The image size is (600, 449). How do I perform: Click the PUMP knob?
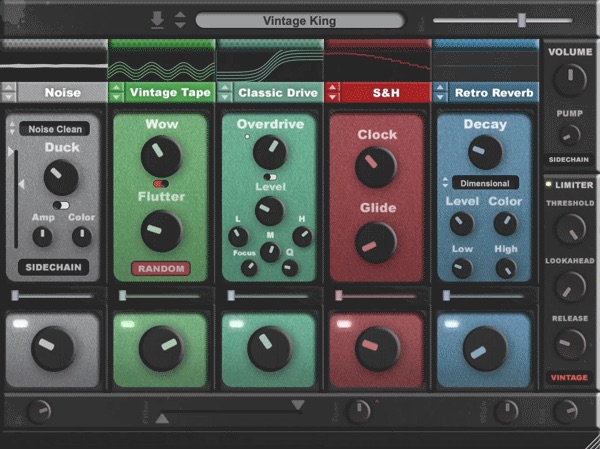tap(569, 136)
